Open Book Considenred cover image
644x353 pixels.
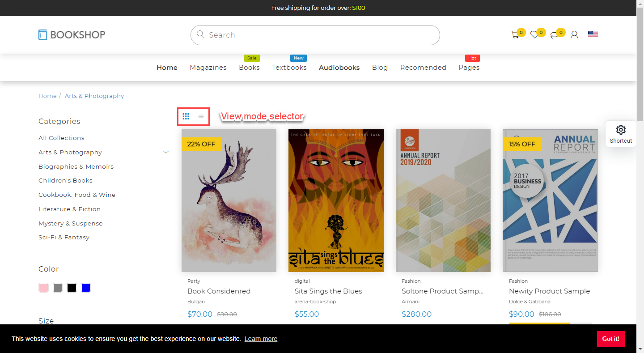coord(229,200)
